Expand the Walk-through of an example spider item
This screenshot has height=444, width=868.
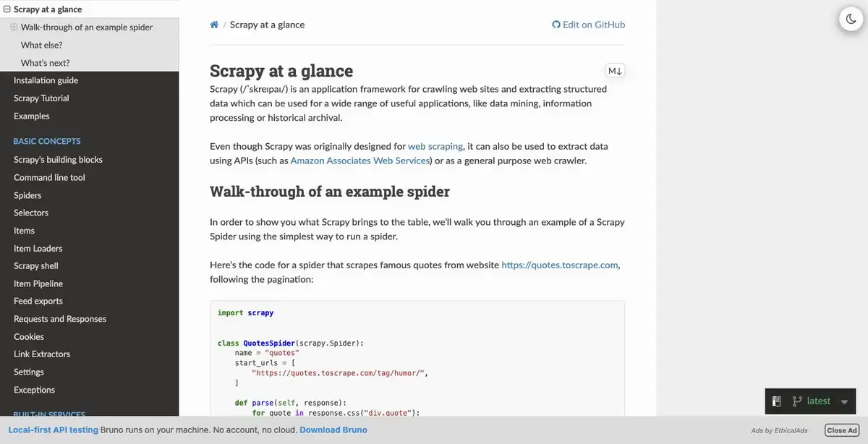coord(14,27)
